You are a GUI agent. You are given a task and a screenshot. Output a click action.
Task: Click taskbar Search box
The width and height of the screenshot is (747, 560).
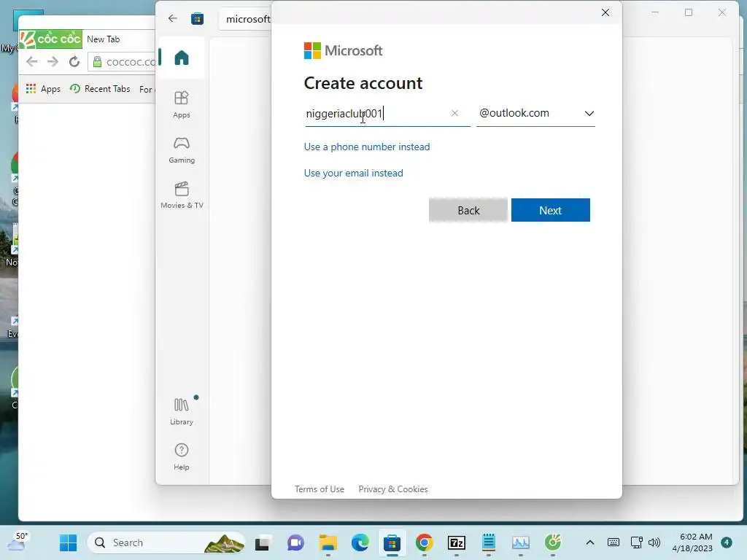pos(166,542)
